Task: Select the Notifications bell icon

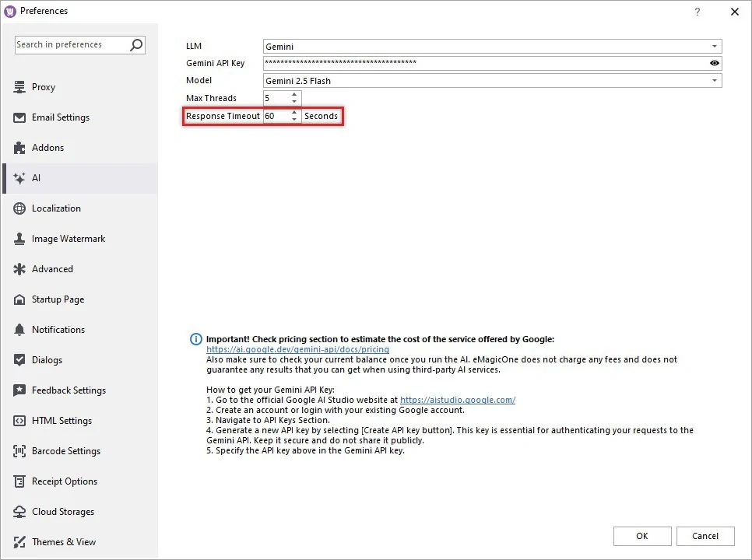Action: click(x=19, y=330)
